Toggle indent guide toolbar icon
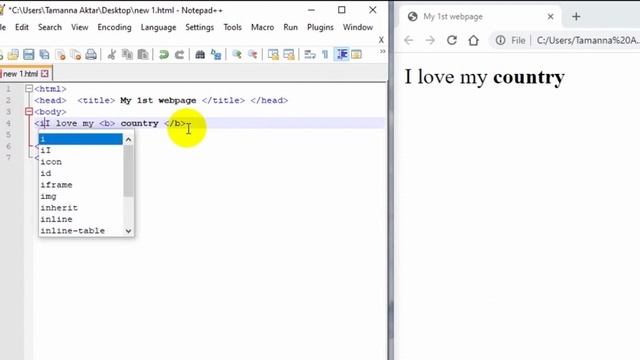This screenshot has height=360, width=640. [x=342, y=54]
